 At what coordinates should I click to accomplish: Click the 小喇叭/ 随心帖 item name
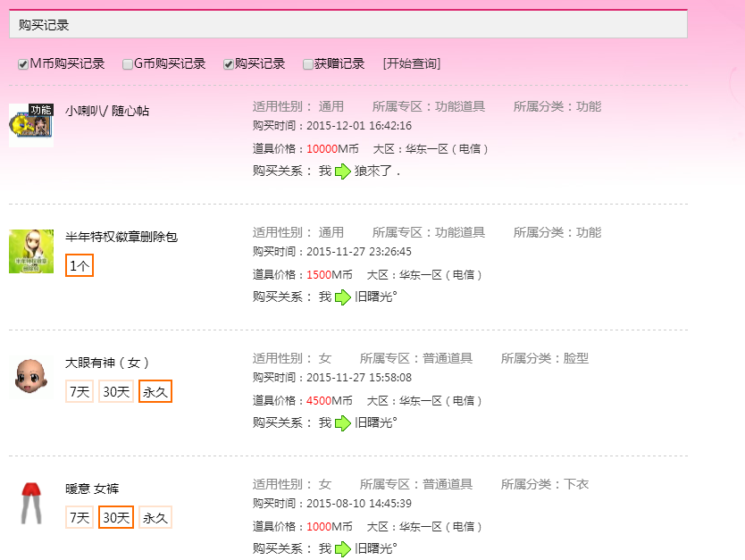(107, 111)
